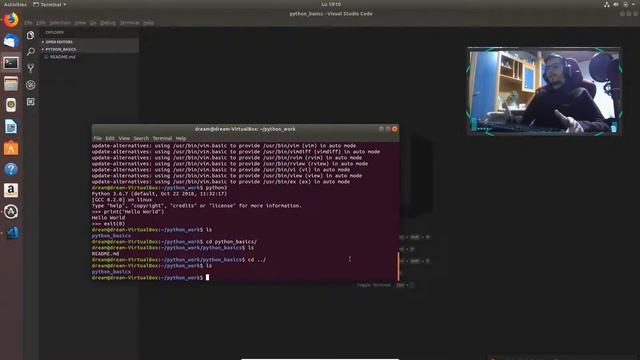
Task: Minimize the terminal window
Action: (381, 129)
